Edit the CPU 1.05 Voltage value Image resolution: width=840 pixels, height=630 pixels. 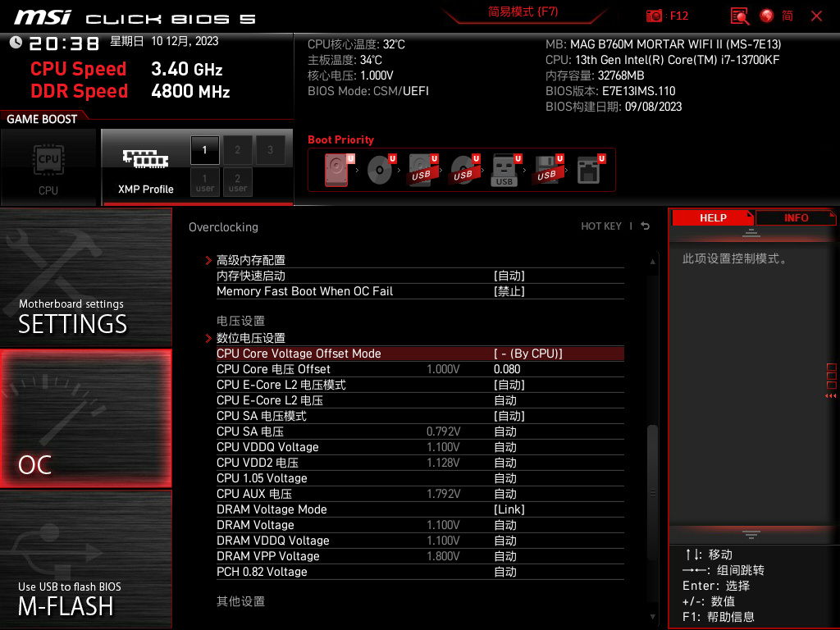pyautogui.click(x=505, y=478)
